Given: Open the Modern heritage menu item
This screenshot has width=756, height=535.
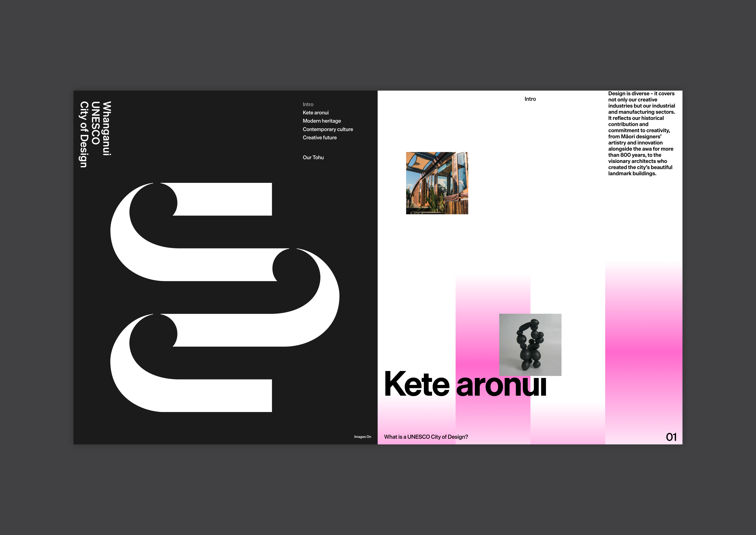Looking at the screenshot, I should pos(322,121).
